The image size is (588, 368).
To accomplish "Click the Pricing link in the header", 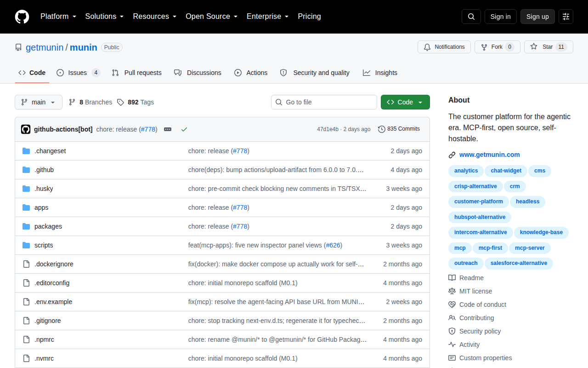I will pos(310,17).
